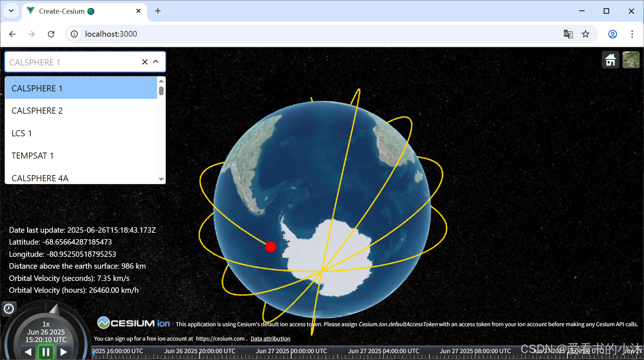The height and width of the screenshot is (360, 644).
Task: Open the https://cesium.com link
Action: pyautogui.click(x=220, y=339)
